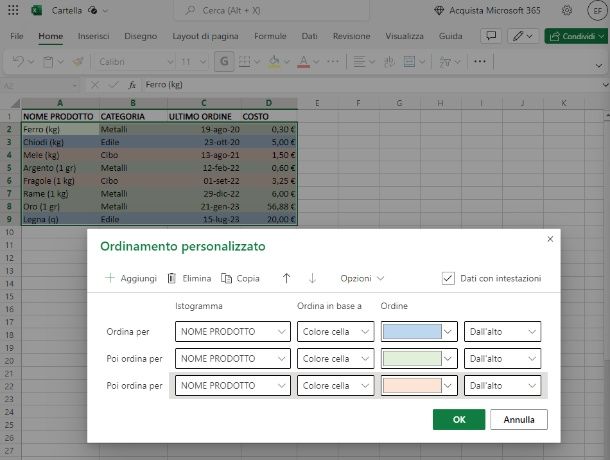The image size is (610, 460).
Task: Click the paste clipboard icon
Action: (48, 61)
